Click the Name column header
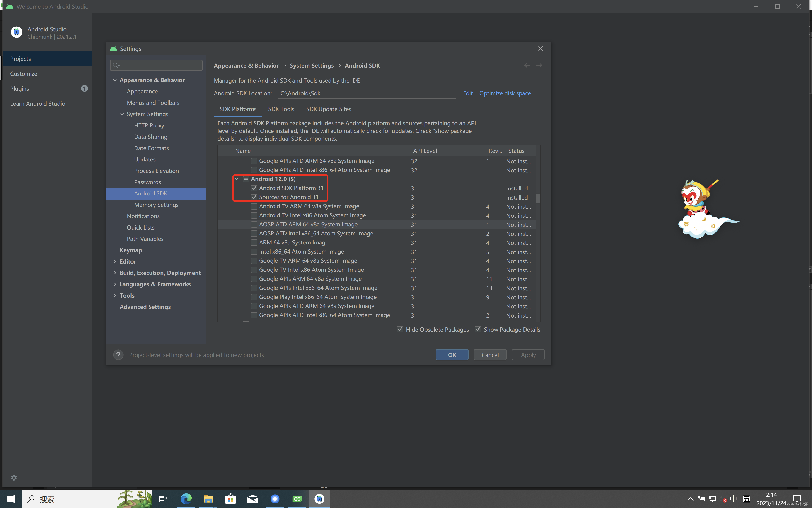 tap(320, 151)
